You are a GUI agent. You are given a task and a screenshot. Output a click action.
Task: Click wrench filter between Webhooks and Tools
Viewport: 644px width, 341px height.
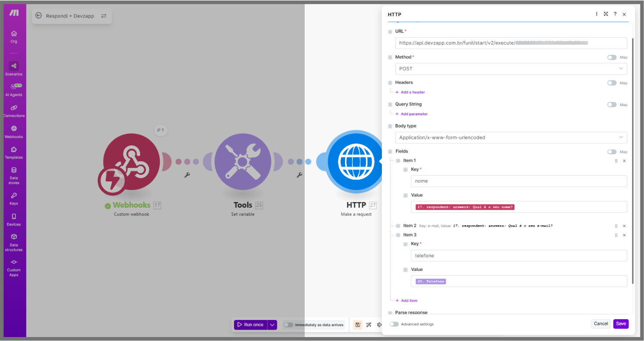pyautogui.click(x=187, y=175)
